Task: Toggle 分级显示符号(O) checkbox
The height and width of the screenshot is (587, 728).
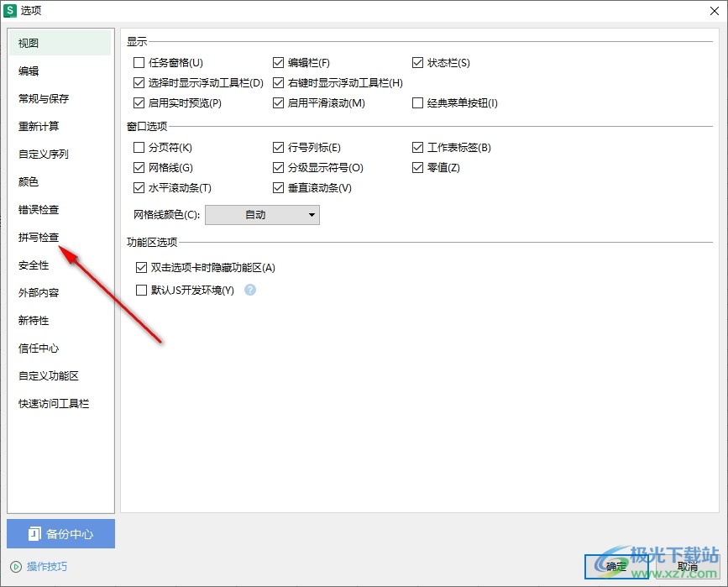Action: 278,168
